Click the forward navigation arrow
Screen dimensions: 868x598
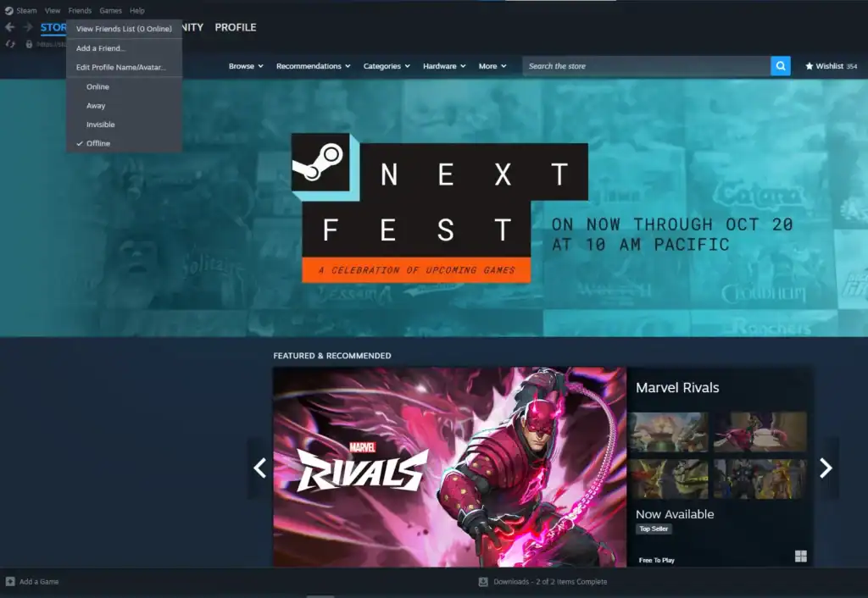(x=28, y=27)
